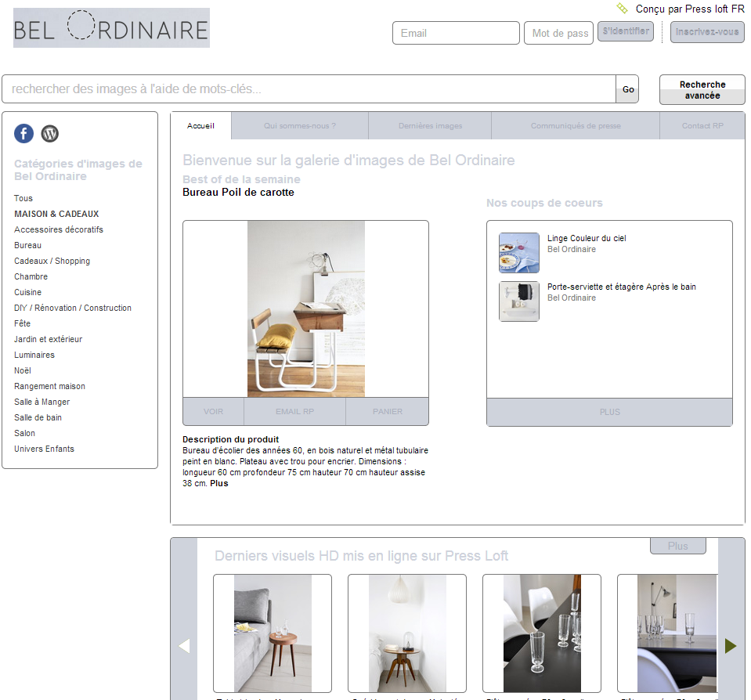Open the glasses on black table thumbnail
The image size is (751, 700).
click(x=542, y=633)
